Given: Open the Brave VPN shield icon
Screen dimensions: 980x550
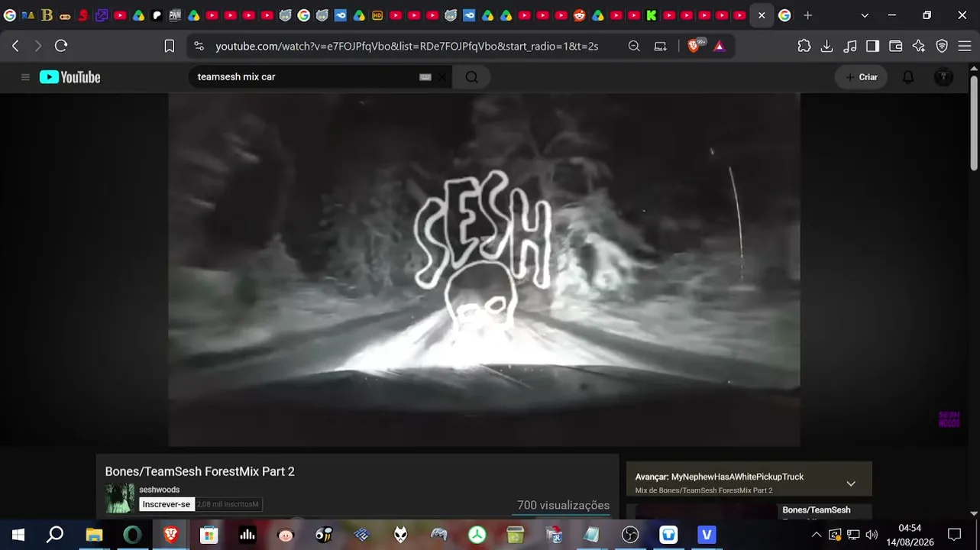Looking at the screenshot, I should click(x=942, y=46).
